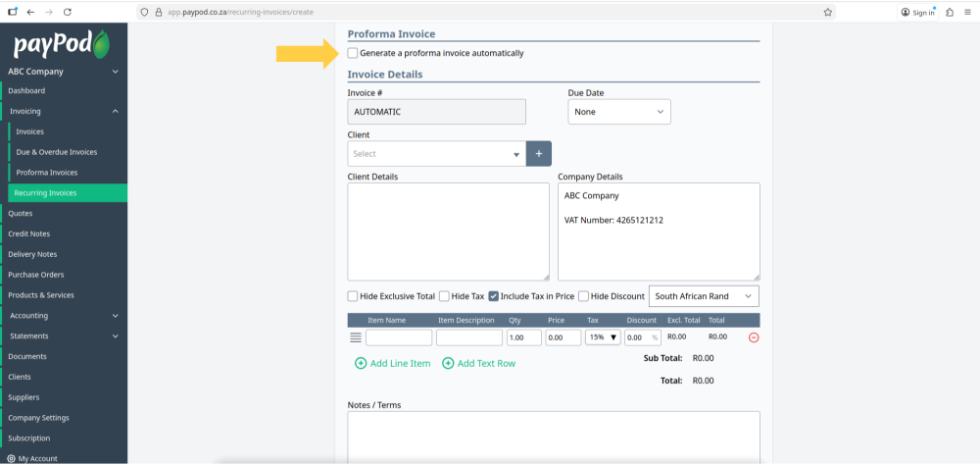Viewport: 980px width, 465px height.
Task: Click the Qty field showing 1.00
Action: click(x=523, y=337)
